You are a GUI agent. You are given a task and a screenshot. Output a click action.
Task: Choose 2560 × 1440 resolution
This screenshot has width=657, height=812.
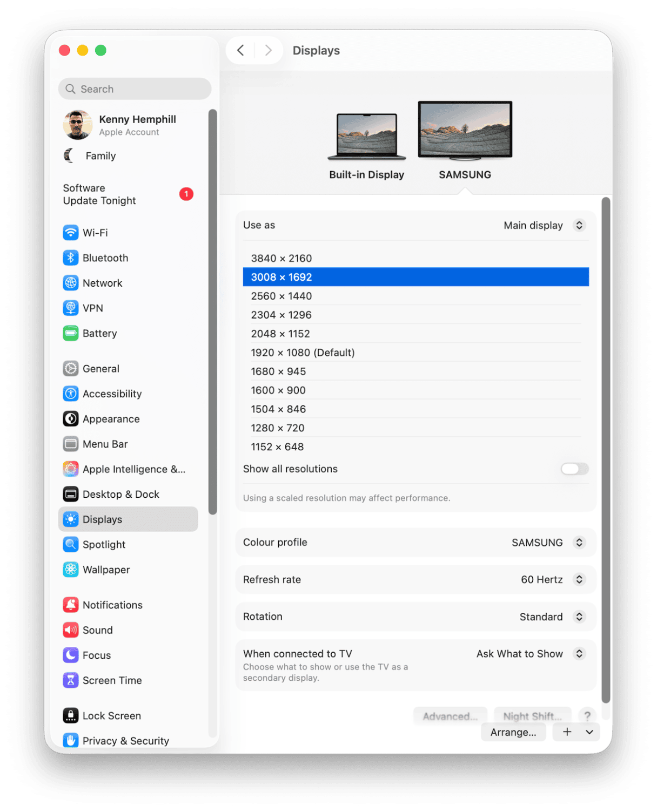pyautogui.click(x=281, y=296)
